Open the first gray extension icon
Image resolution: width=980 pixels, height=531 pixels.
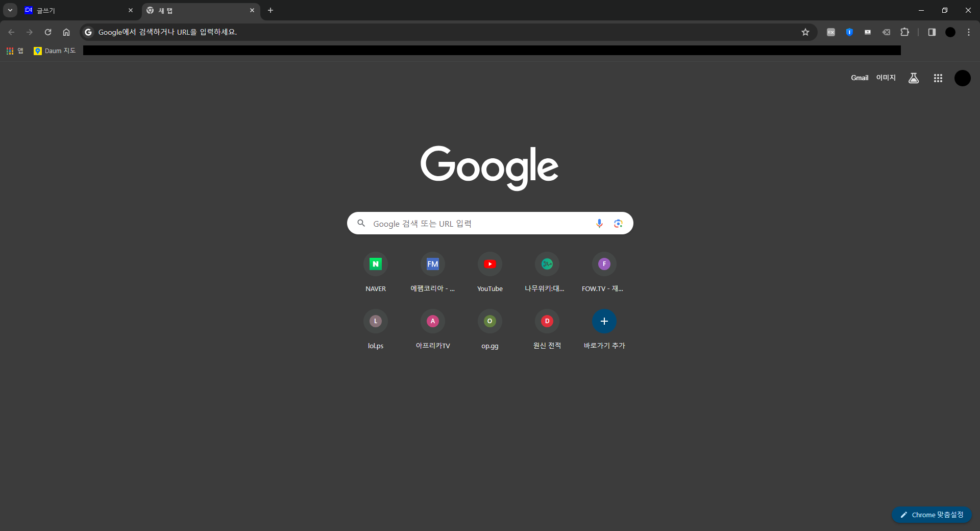pyautogui.click(x=831, y=32)
